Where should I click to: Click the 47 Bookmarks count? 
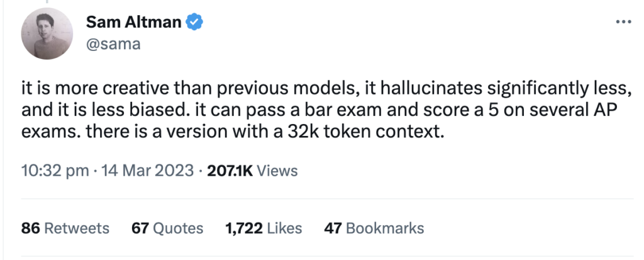click(374, 228)
